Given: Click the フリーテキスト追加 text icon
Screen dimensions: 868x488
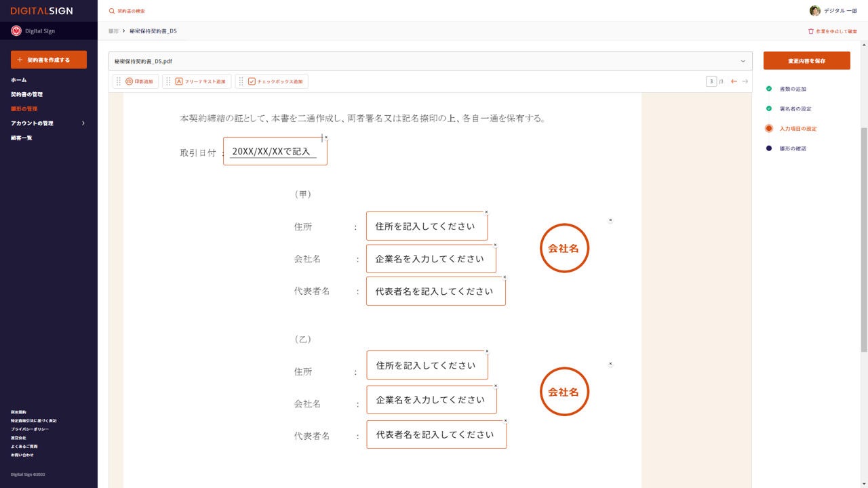Looking at the screenshot, I should point(179,81).
